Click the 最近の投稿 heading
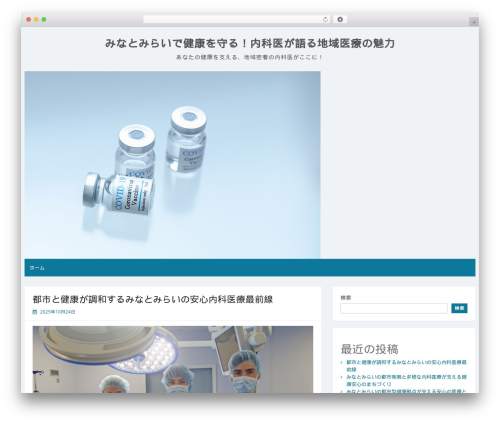The width and height of the screenshot is (500, 423). coord(369,349)
